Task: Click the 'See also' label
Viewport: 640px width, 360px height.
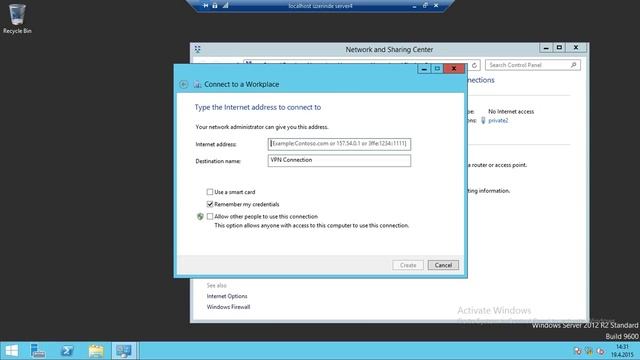Action: tap(216, 285)
